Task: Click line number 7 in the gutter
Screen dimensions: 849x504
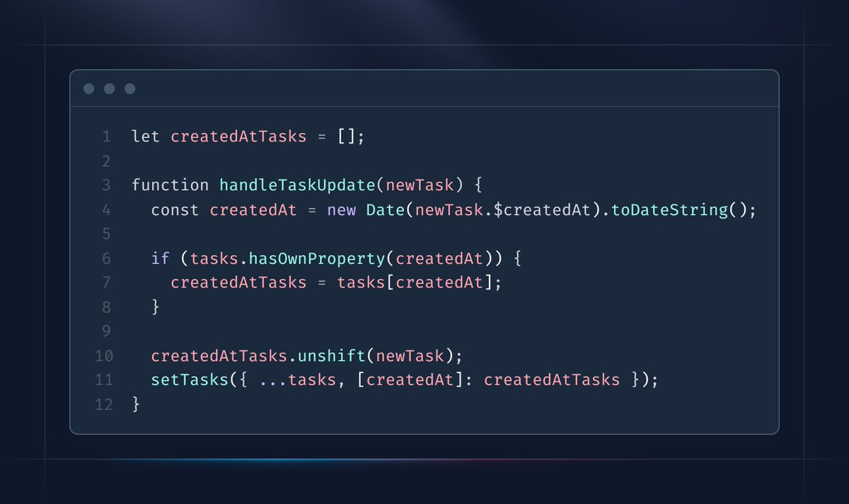Action: [x=107, y=283]
